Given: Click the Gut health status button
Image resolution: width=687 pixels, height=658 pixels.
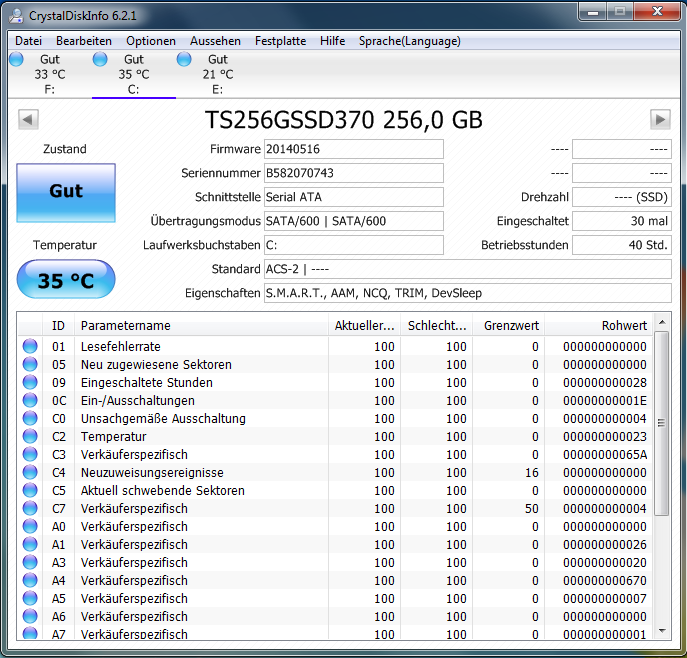Looking at the screenshot, I should (x=66, y=193).
